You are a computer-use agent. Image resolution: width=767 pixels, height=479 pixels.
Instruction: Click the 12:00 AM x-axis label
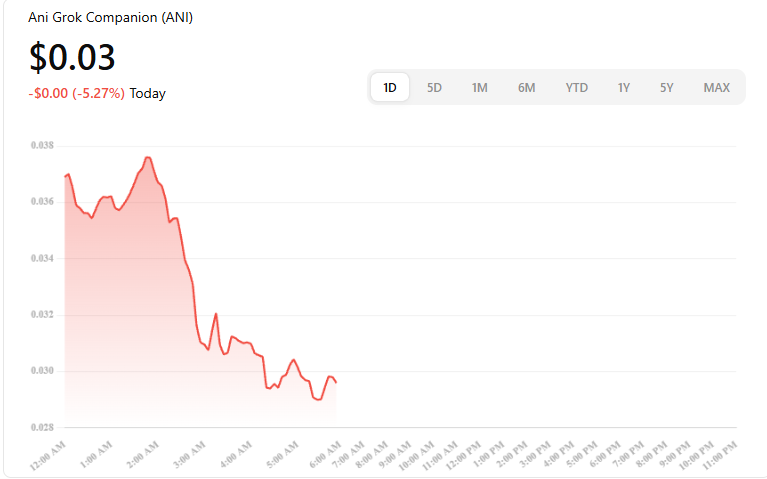coord(47,456)
